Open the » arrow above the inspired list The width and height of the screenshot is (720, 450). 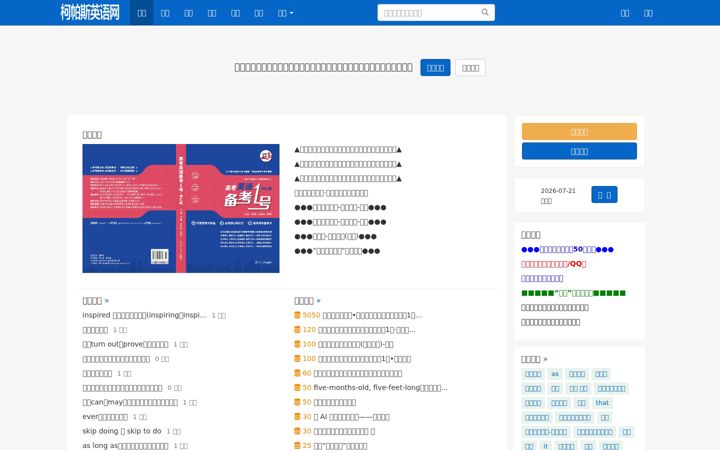(107, 300)
